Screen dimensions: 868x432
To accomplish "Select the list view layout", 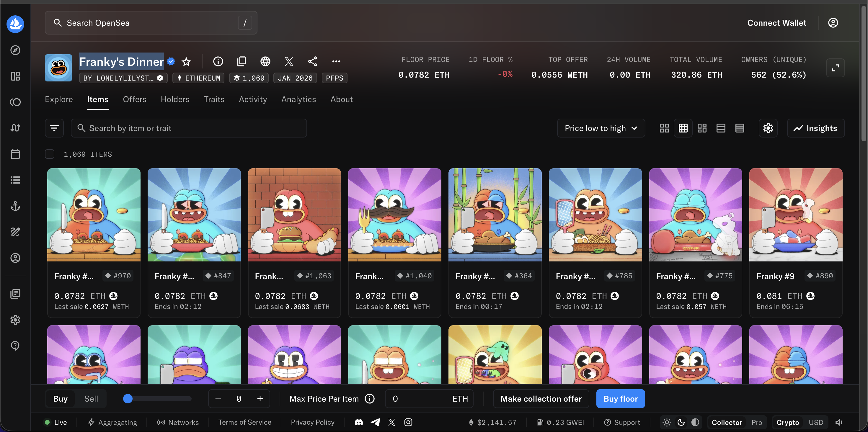I will [721, 128].
